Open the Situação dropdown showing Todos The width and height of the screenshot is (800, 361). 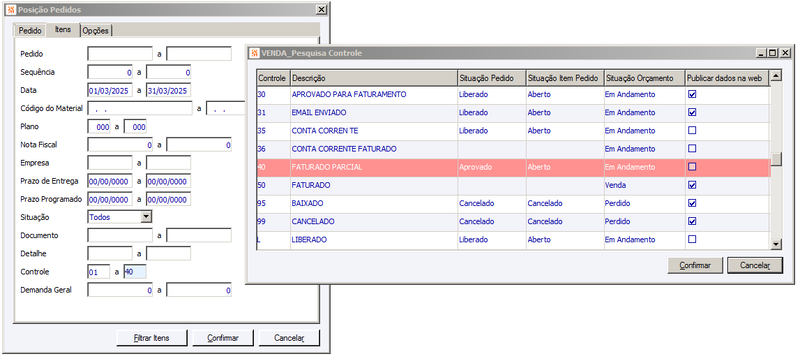tap(146, 217)
